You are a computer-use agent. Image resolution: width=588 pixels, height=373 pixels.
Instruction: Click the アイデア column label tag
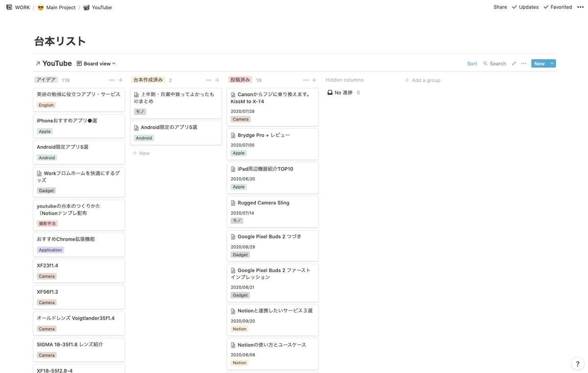46,80
